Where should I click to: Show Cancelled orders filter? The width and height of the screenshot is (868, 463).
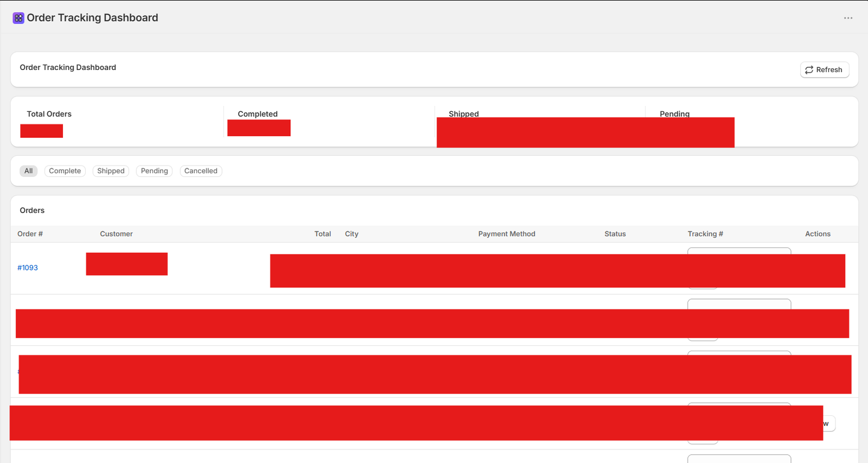[201, 171]
